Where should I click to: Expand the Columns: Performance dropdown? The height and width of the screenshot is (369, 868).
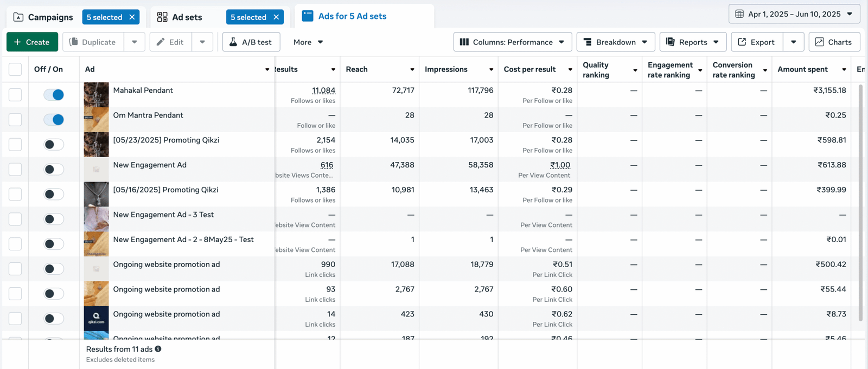pyautogui.click(x=512, y=42)
